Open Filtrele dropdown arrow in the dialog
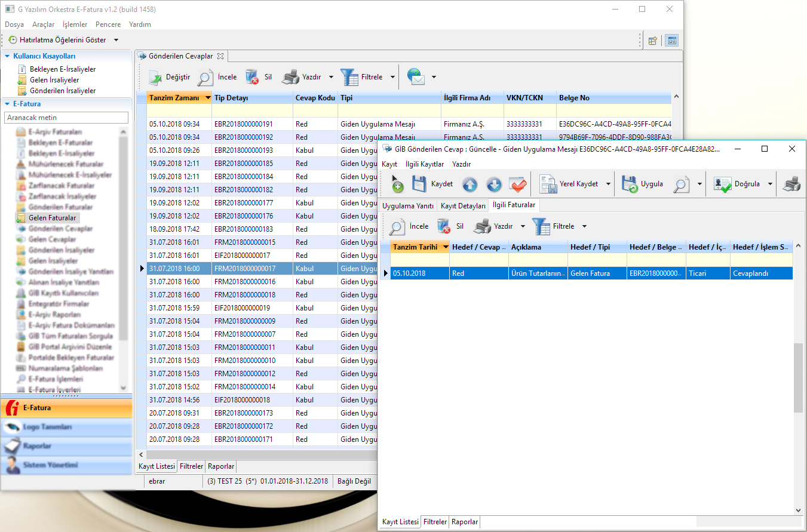The width and height of the screenshot is (807, 532). pos(584,227)
